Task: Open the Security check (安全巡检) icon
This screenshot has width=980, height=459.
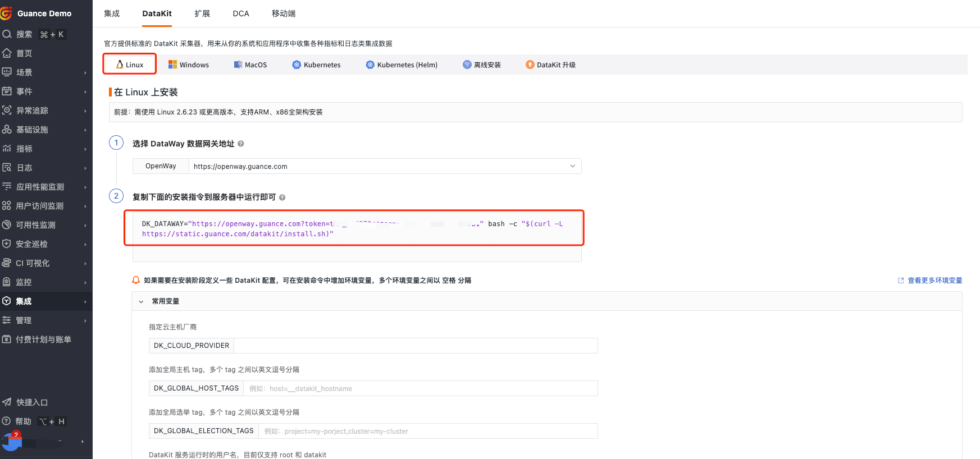Action: 7,244
